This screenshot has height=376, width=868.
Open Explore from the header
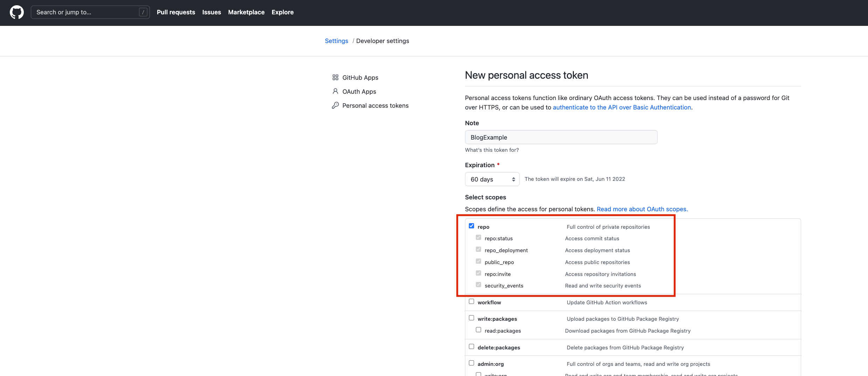coord(283,12)
